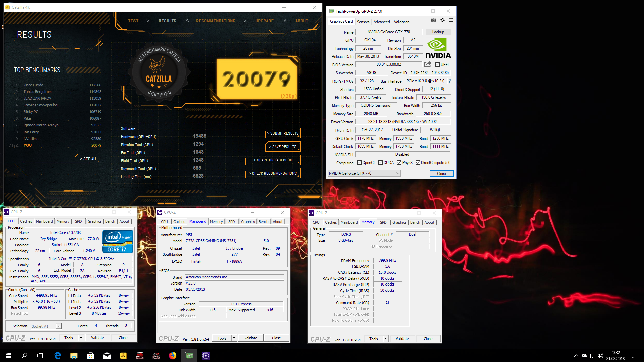This screenshot has height=362, width=644.
Task: Click the network icon in system tray
Action: (592, 356)
